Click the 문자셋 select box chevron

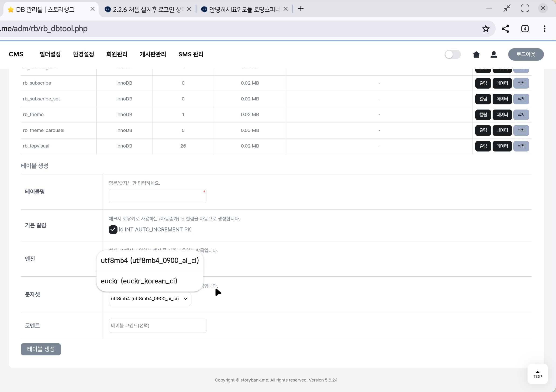[185, 299]
